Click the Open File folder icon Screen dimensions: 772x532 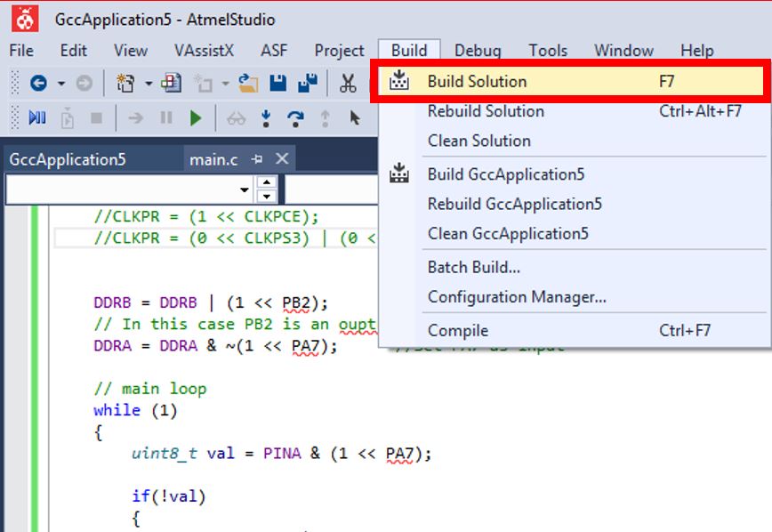point(248,84)
